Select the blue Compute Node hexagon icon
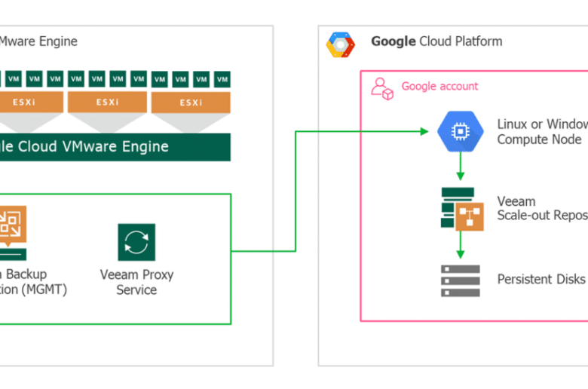The height and width of the screenshot is (389, 588). 460,131
